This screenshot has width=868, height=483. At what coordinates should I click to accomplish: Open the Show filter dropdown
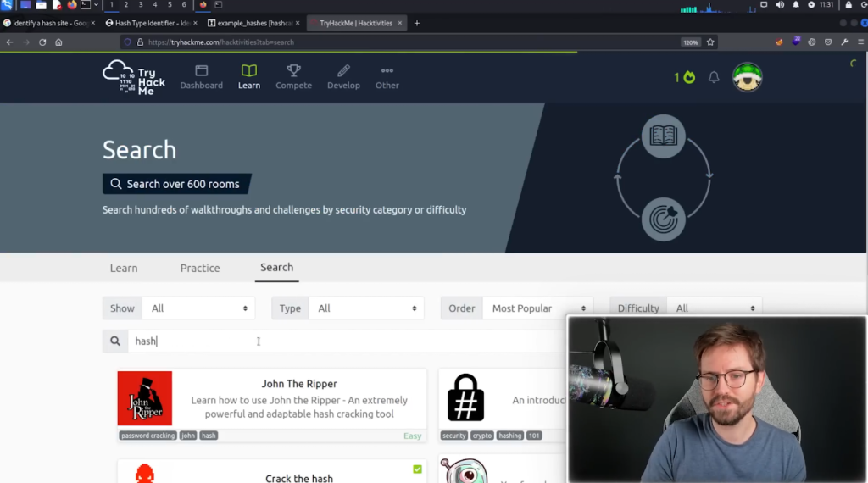click(198, 308)
